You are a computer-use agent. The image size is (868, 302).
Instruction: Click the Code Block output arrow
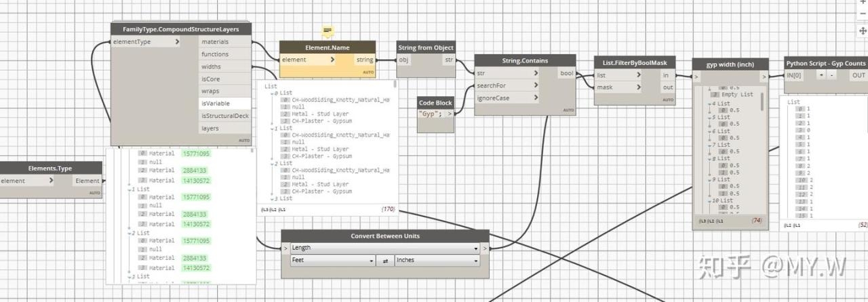coord(450,113)
